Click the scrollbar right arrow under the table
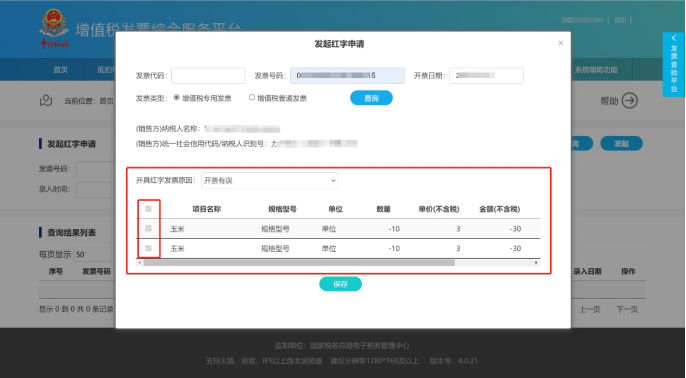 pos(536,262)
